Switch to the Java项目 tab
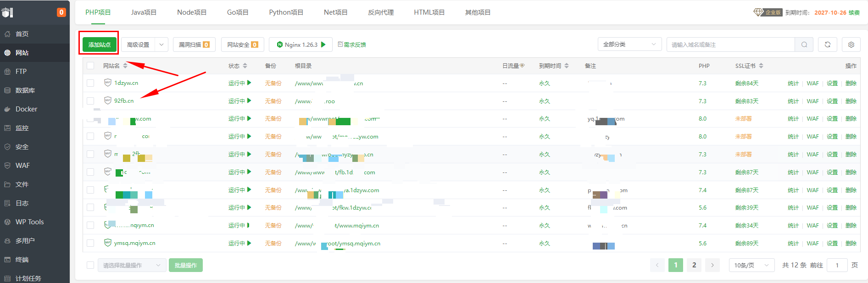Image resolution: width=868 pixels, height=283 pixels. [144, 12]
